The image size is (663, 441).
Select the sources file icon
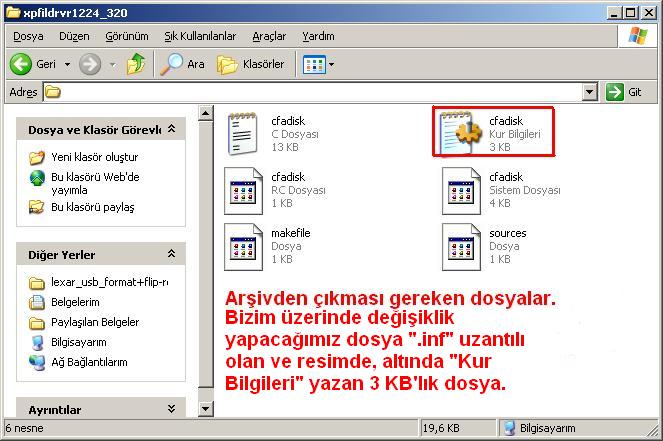pos(461,244)
